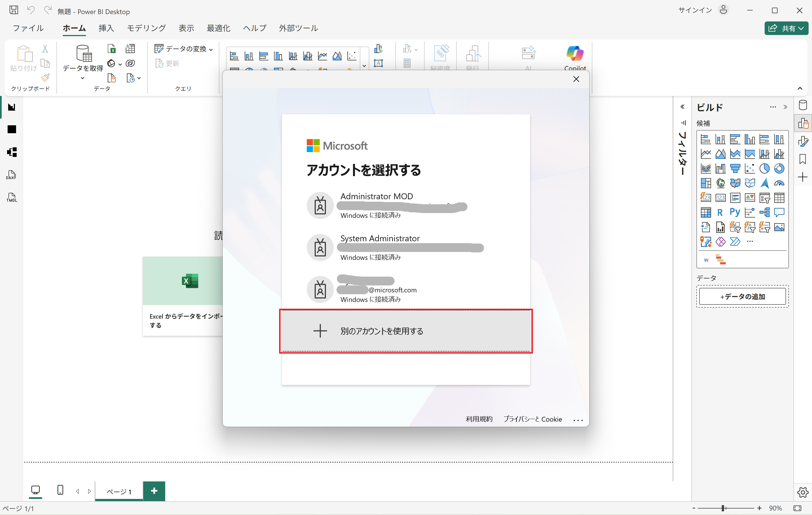Open the DAX query view icon

pyautogui.click(x=11, y=175)
